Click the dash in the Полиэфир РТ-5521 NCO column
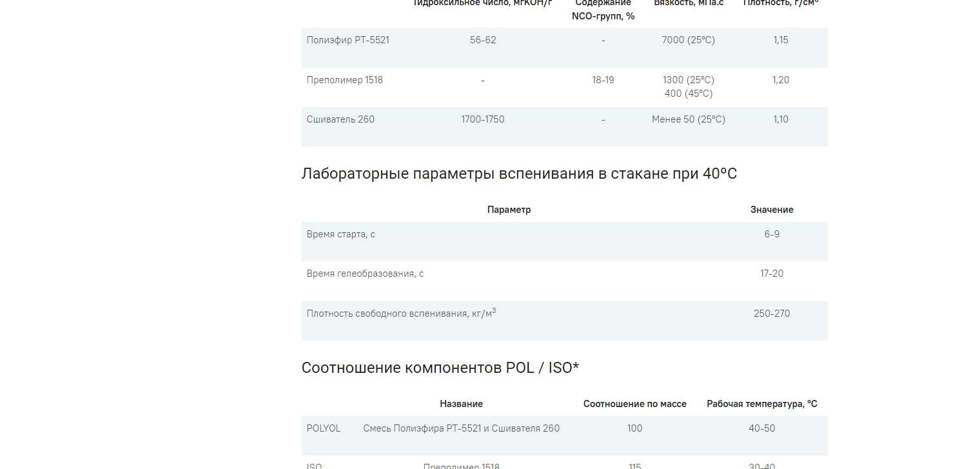Viewport: 980px width, 469px height. click(603, 41)
